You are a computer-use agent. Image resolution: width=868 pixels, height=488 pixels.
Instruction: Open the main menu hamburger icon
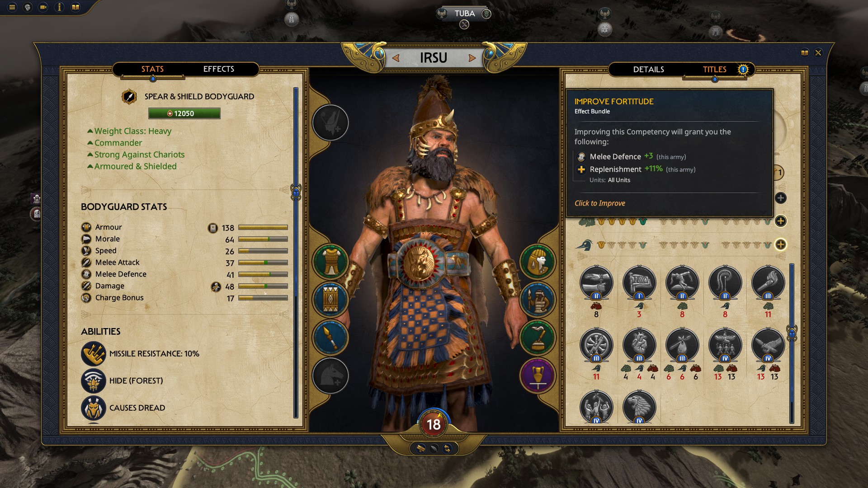pos(12,7)
